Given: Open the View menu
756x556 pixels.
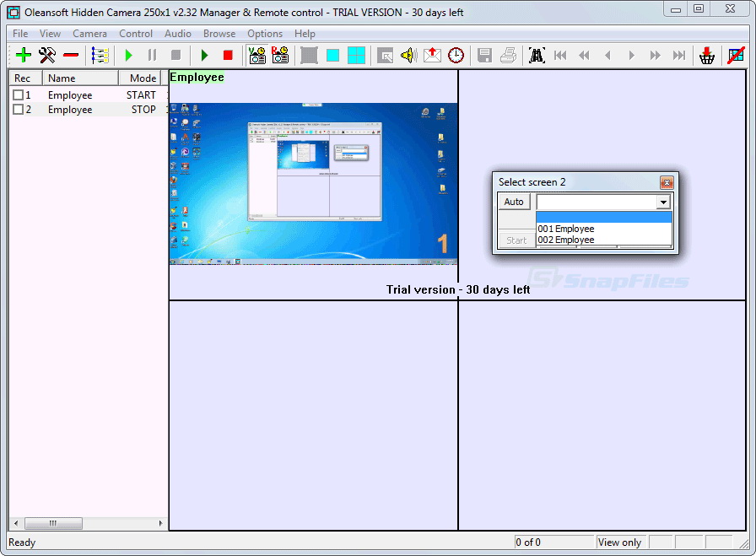Looking at the screenshot, I should coord(50,34).
